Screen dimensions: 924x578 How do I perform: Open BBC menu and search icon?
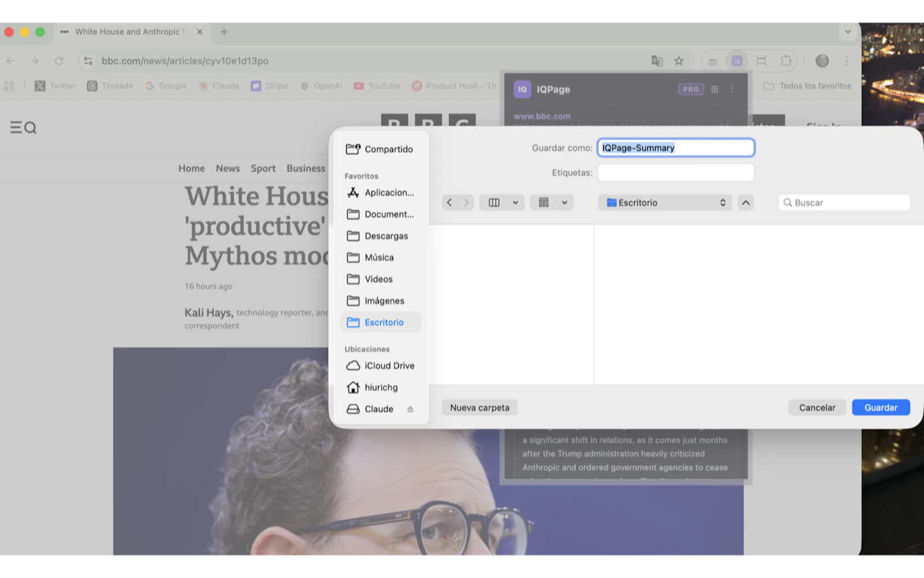[23, 128]
